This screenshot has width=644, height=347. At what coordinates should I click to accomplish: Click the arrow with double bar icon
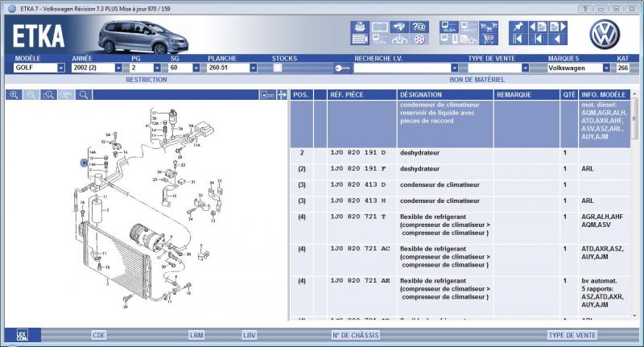(x=518, y=39)
